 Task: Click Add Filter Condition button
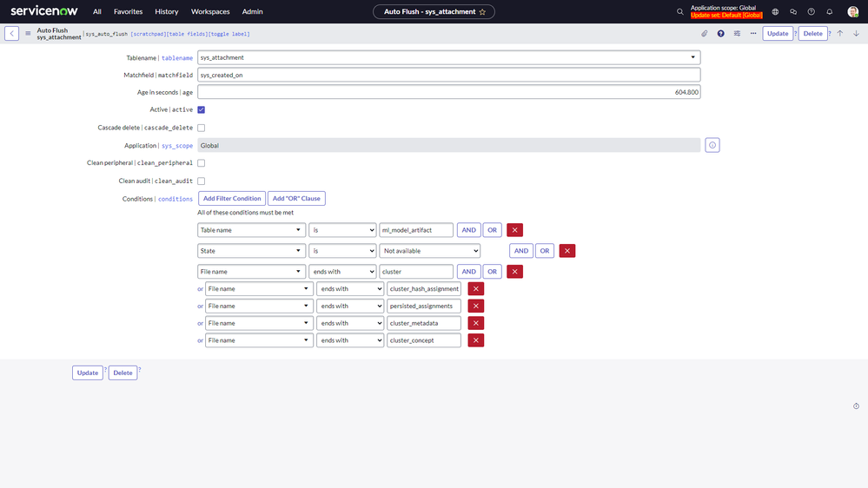click(232, 198)
